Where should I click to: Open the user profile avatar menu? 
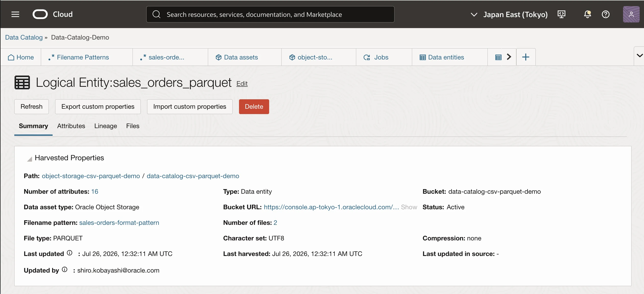(631, 14)
